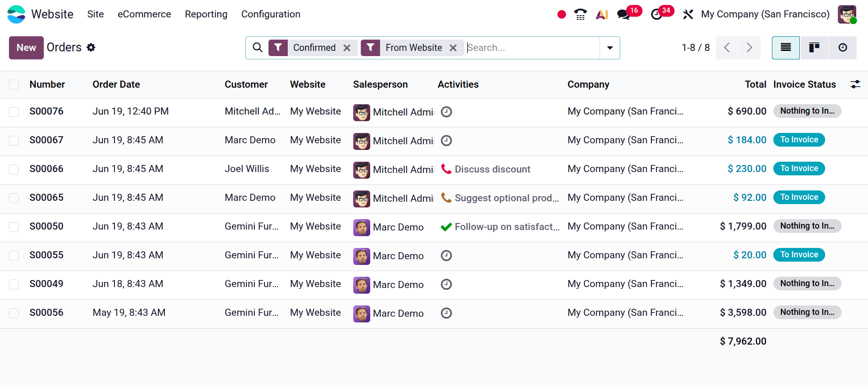Toggle the select-all orders checkbox
This screenshot has width=868, height=387.
click(x=14, y=84)
